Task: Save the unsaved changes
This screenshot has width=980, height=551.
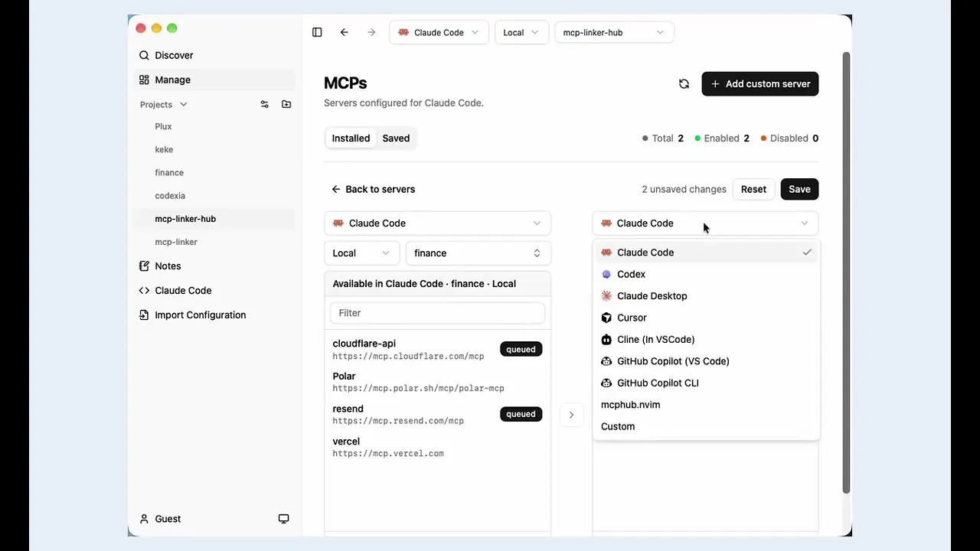Action: 799,189
